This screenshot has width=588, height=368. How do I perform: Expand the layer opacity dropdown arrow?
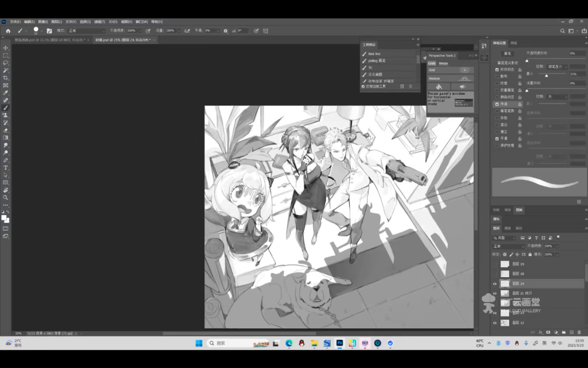[556, 246]
